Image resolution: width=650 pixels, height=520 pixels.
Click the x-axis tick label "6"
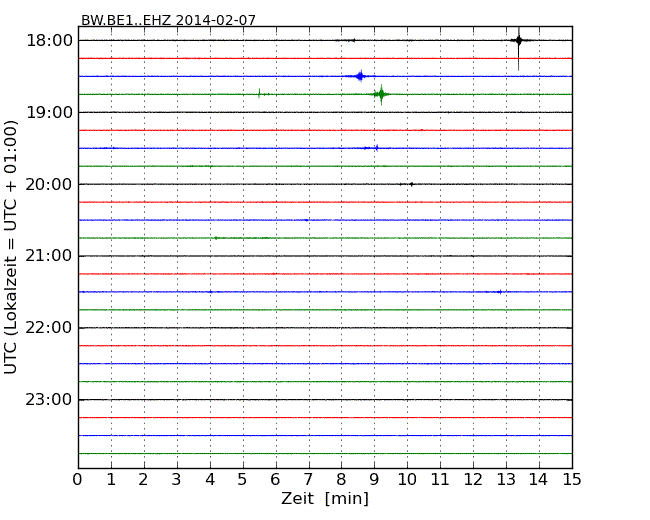click(275, 480)
